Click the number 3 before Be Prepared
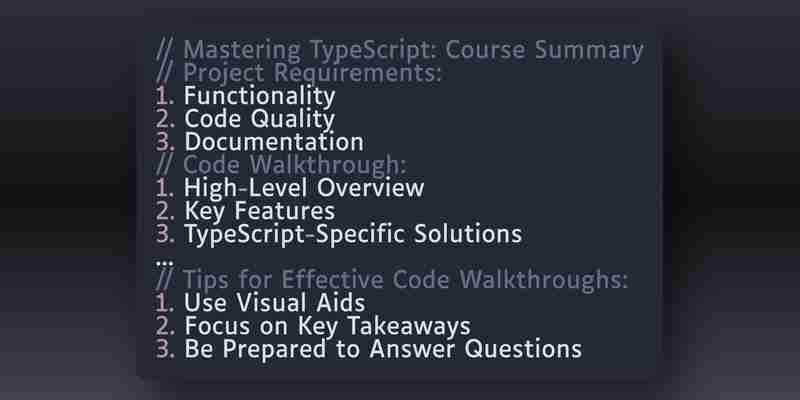 tap(165, 349)
